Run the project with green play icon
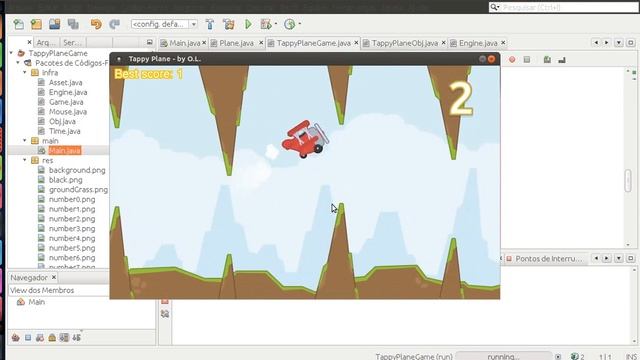 (x=248, y=24)
